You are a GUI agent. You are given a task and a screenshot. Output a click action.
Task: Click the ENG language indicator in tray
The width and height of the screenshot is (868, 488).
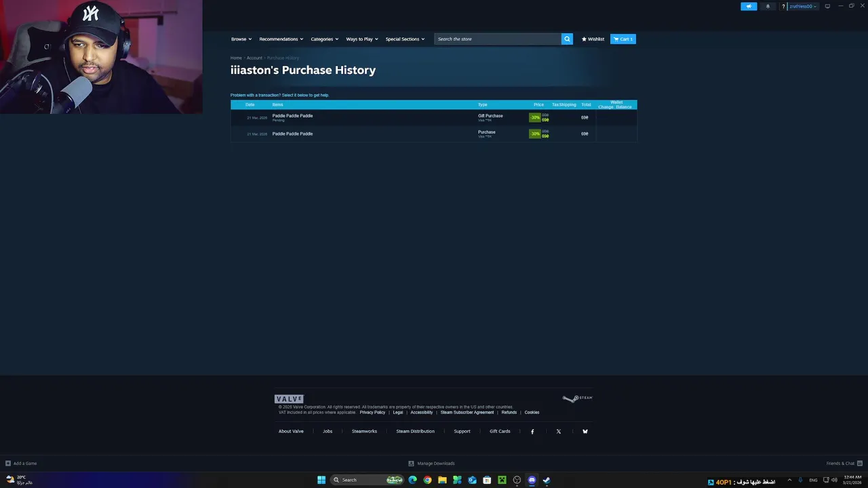813,480
